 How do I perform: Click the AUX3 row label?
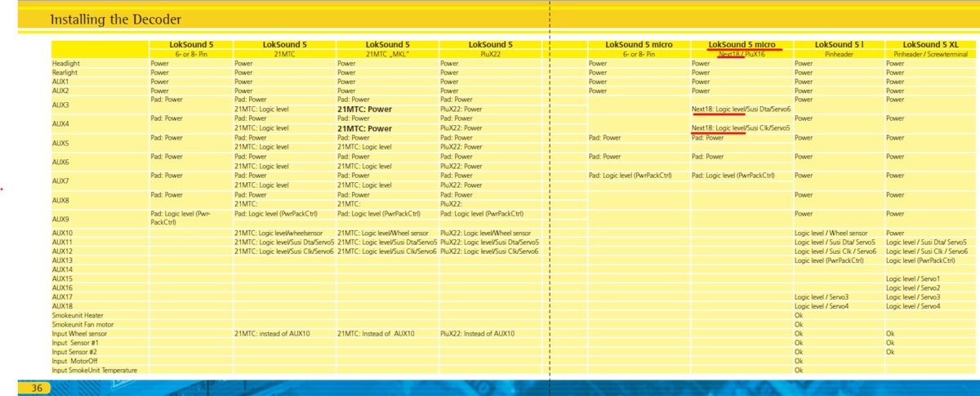click(x=61, y=105)
